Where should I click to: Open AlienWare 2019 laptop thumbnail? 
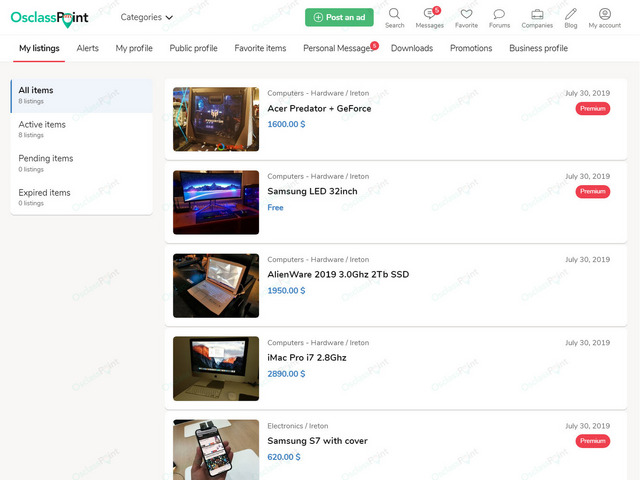click(x=216, y=286)
